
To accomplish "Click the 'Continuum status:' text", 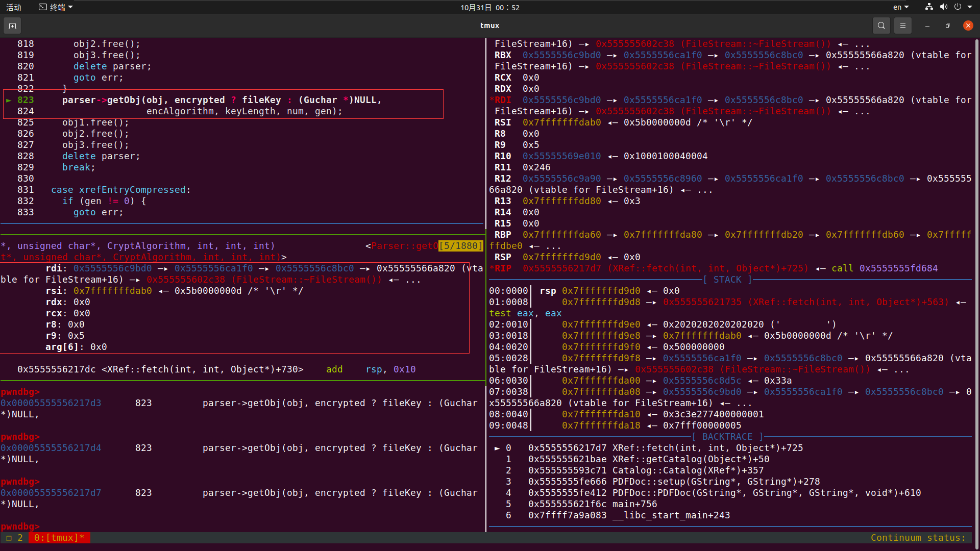I will click(918, 538).
